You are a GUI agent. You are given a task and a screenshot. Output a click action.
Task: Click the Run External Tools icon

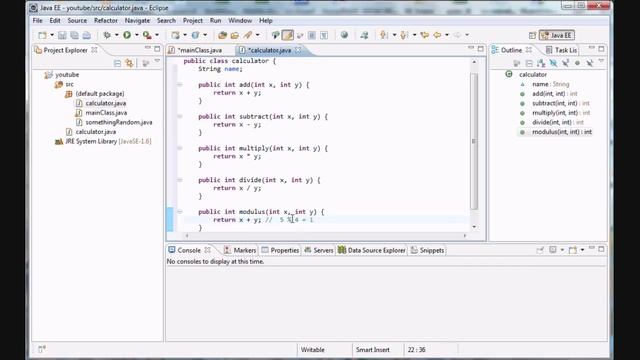[x=147, y=35]
